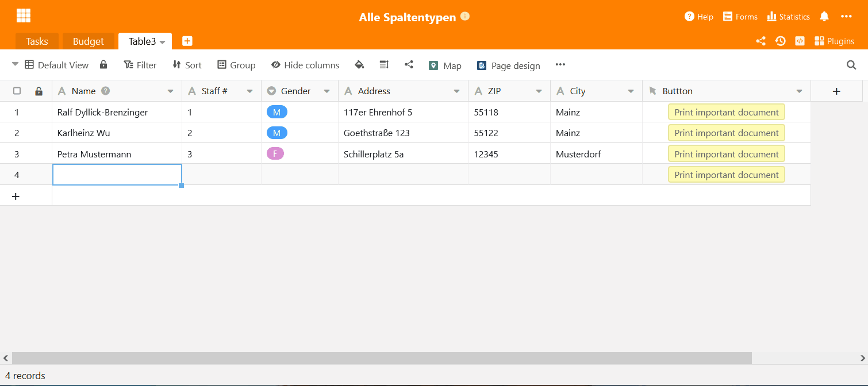
Task: Click the search magnifier icon
Action: [x=851, y=65]
